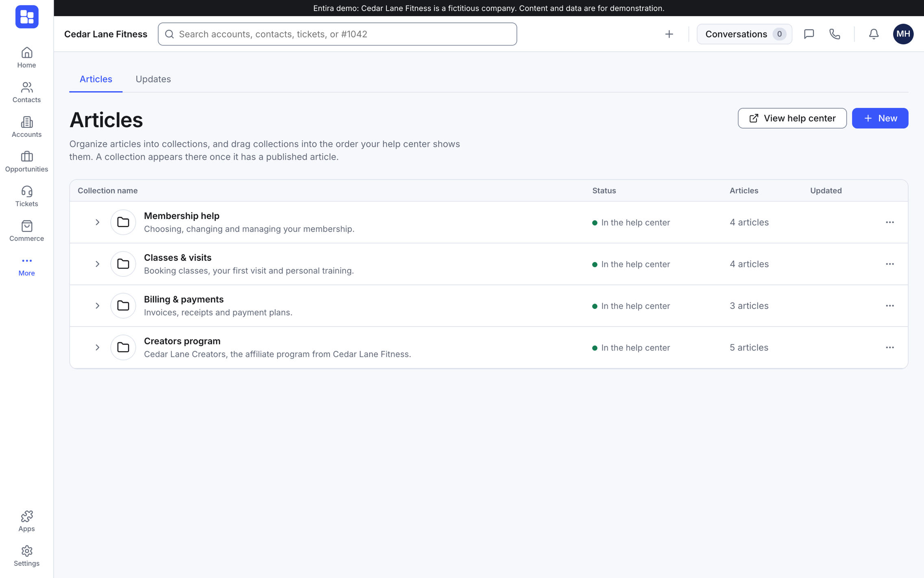Click the plus quick-create icon in top bar
Screen dimensions: 924x578
pos(669,34)
